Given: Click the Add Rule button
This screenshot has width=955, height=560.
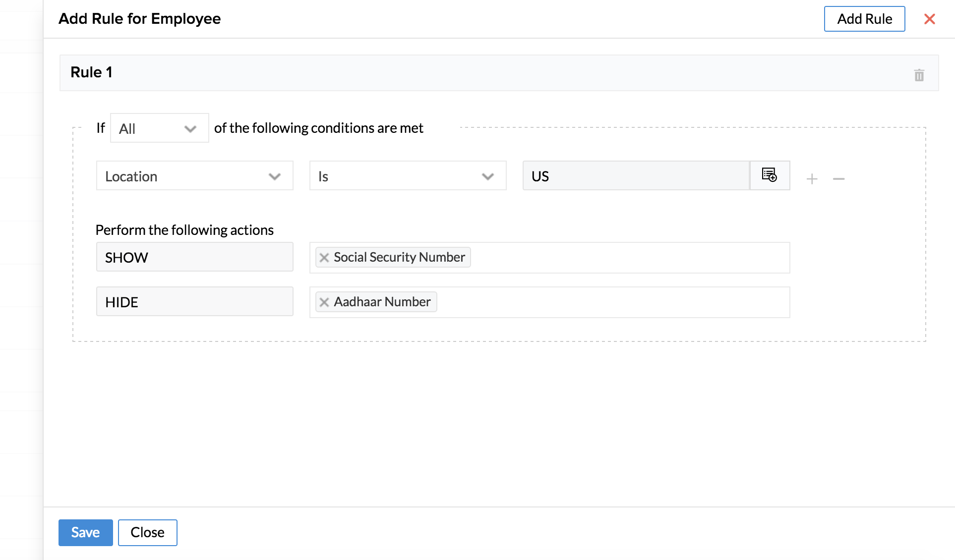Looking at the screenshot, I should tap(864, 19).
